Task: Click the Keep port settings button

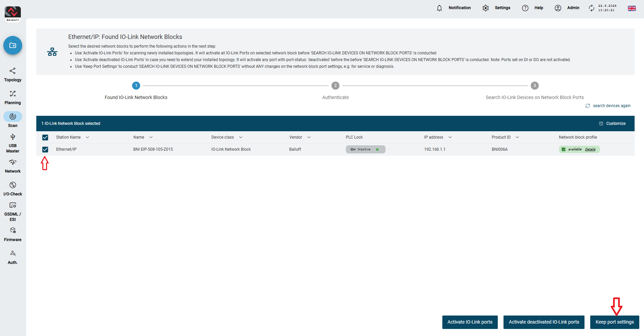Action: tap(614, 322)
